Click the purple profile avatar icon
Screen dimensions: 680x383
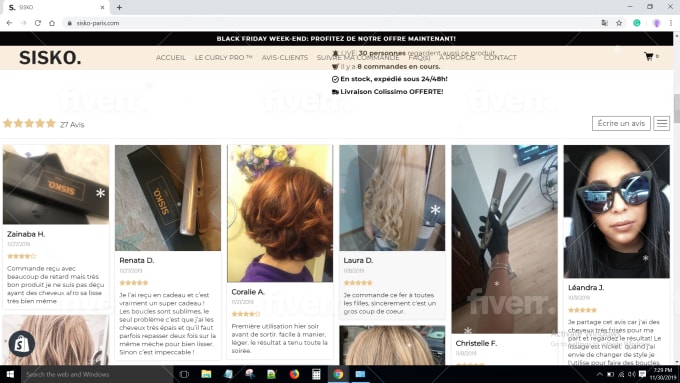(657, 23)
